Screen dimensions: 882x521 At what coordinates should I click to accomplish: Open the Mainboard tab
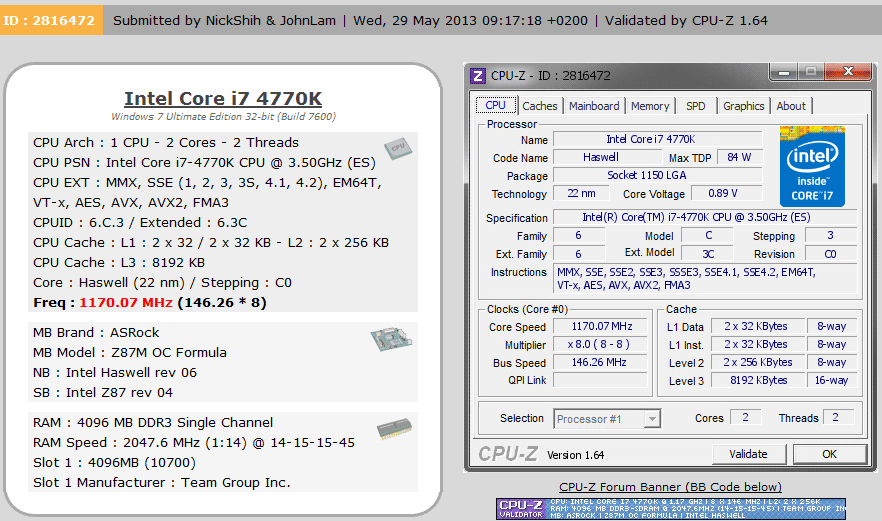[594, 106]
